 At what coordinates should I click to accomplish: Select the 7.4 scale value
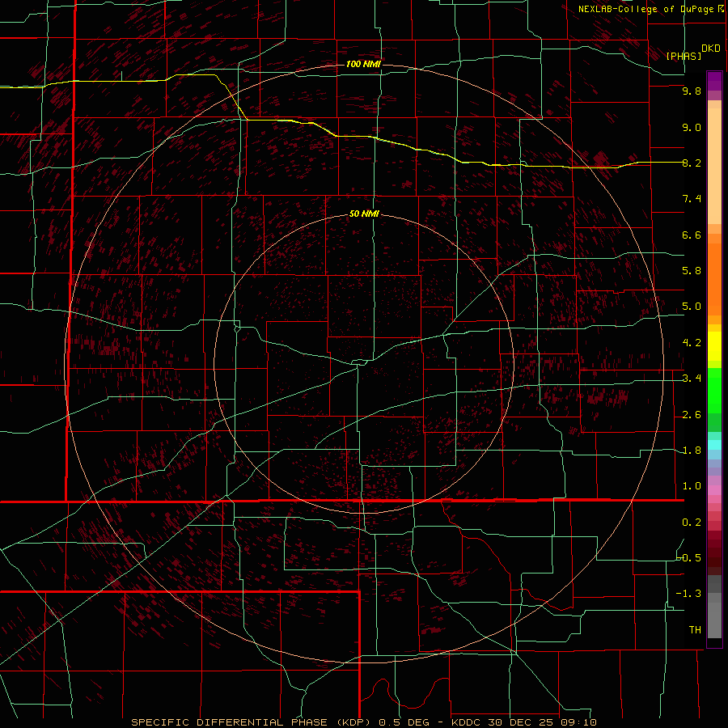692,199
